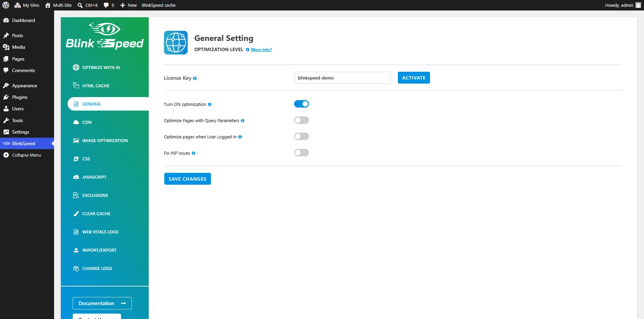Open Tools via the wrench icon

coord(6,120)
